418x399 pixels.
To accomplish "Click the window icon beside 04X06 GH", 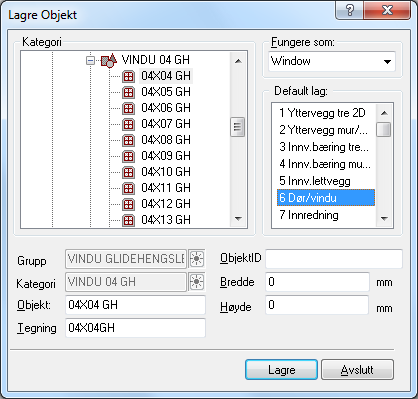I will click(x=128, y=108).
